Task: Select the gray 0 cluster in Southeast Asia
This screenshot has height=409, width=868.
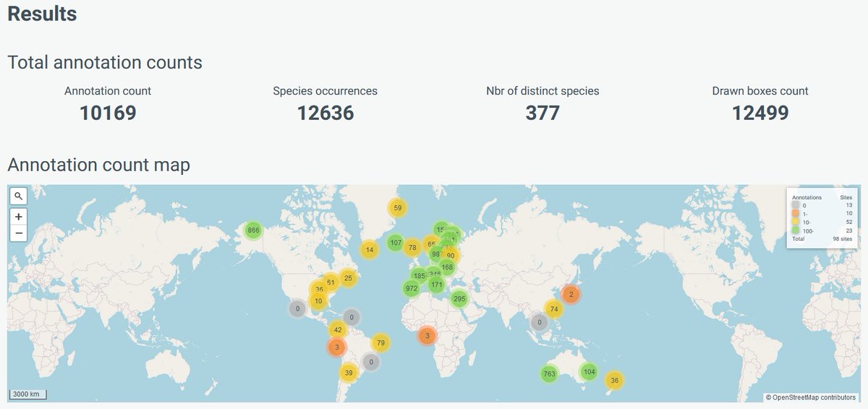Action: [539, 322]
